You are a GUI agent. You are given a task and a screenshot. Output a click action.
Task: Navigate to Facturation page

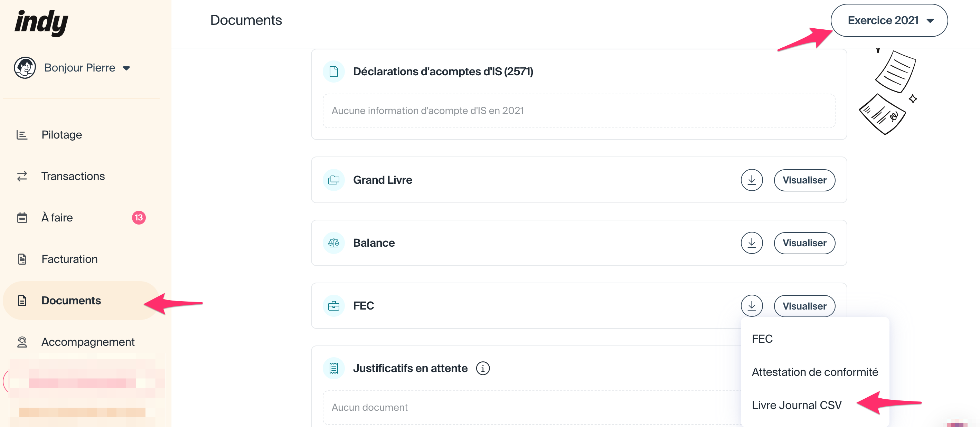69,259
